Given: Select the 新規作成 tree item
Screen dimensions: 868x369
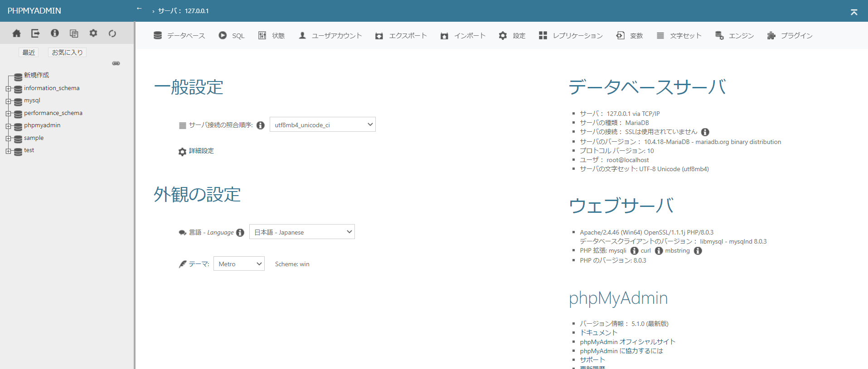Looking at the screenshot, I should point(37,75).
